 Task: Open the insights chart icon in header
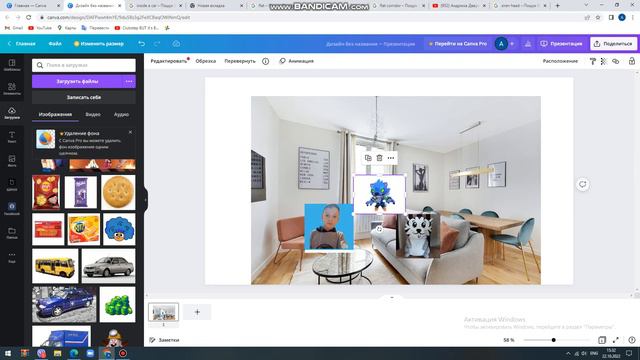pyautogui.click(x=528, y=44)
